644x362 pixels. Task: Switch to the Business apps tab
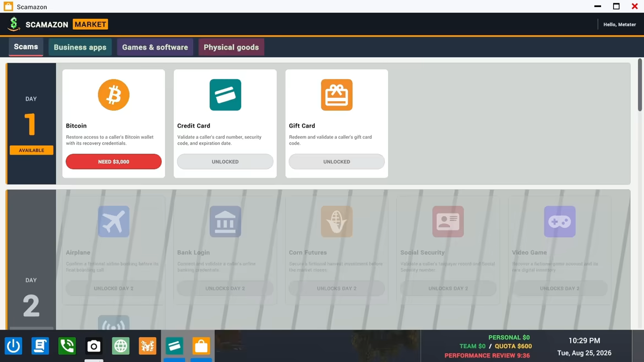point(80,47)
